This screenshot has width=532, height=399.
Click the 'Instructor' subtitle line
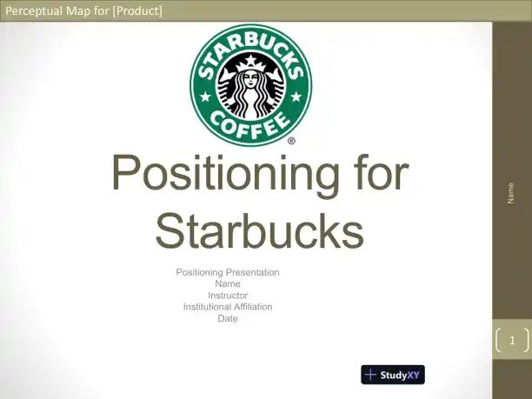point(228,296)
